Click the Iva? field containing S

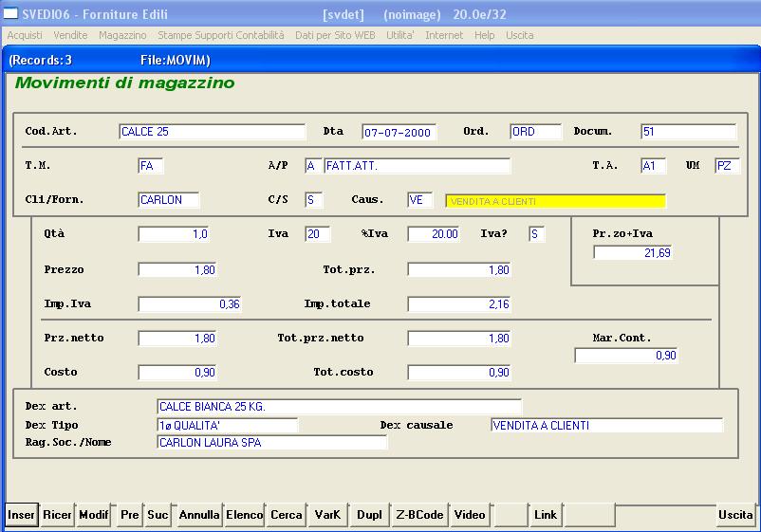(536, 234)
